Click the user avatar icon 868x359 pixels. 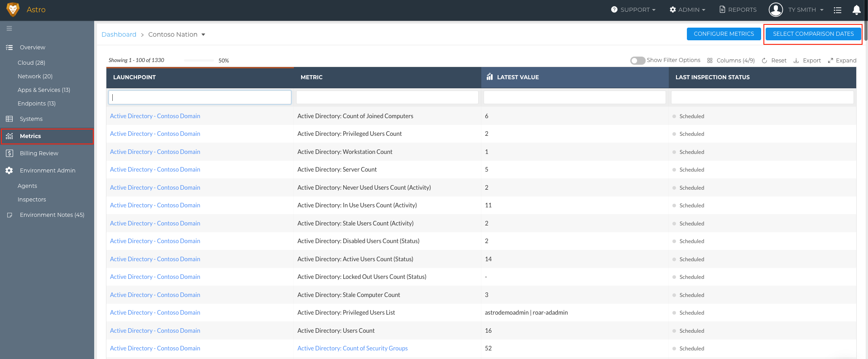pos(776,10)
